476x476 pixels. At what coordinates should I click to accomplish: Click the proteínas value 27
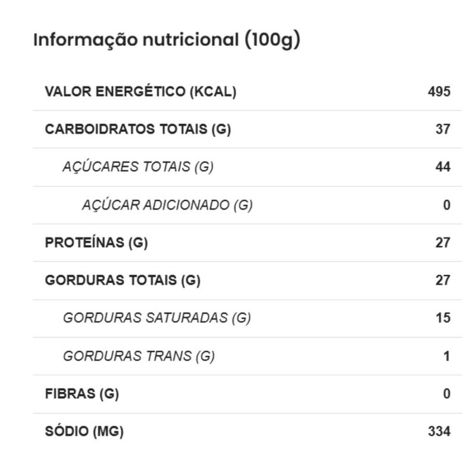click(443, 243)
